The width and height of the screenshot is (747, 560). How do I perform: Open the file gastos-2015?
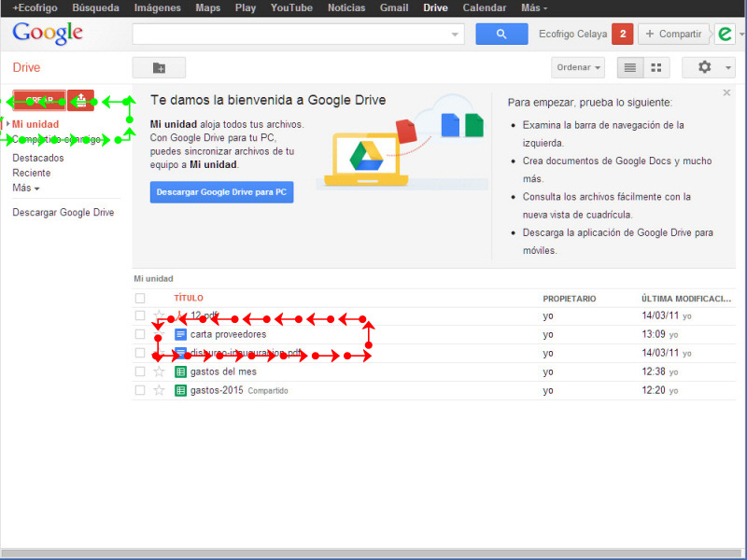(x=217, y=390)
